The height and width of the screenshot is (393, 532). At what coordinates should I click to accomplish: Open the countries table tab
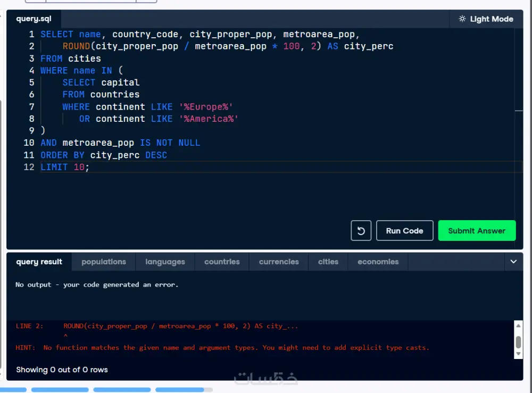[222, 262]
